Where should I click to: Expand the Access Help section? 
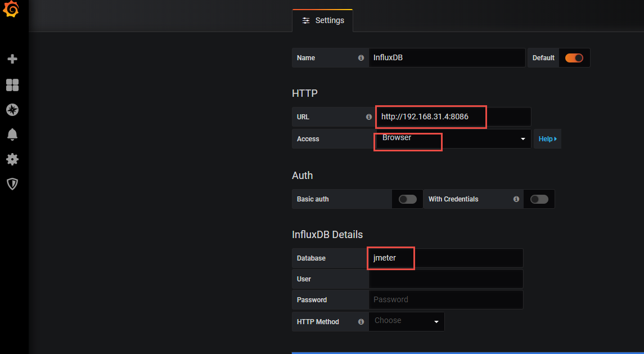[x=547, y=139]
